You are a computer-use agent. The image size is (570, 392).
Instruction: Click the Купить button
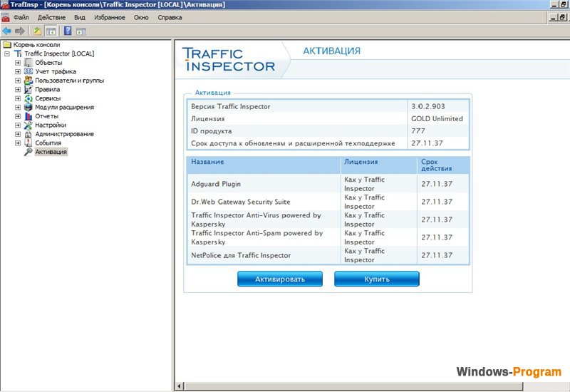377,279
